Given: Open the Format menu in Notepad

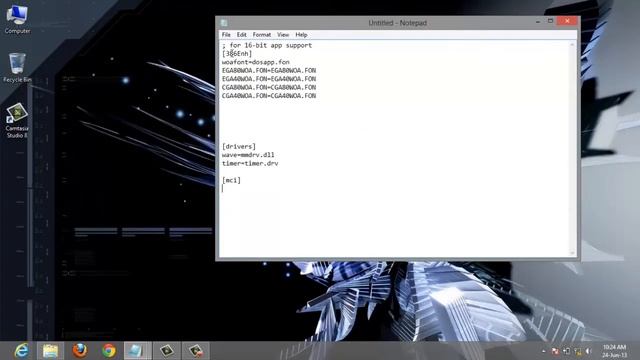Looking at the screenshot, I should click(262, 35).
